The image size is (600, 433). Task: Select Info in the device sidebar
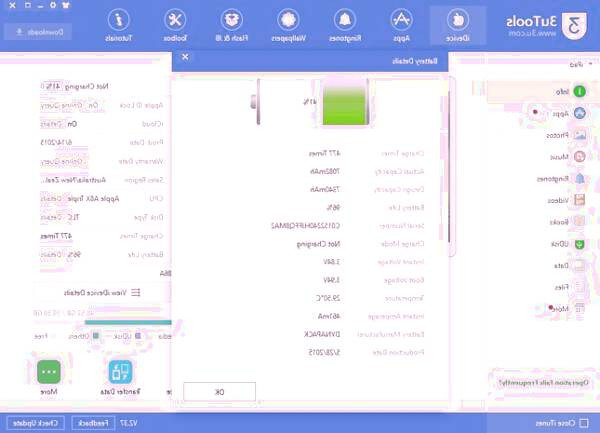(x=542, y=91)
